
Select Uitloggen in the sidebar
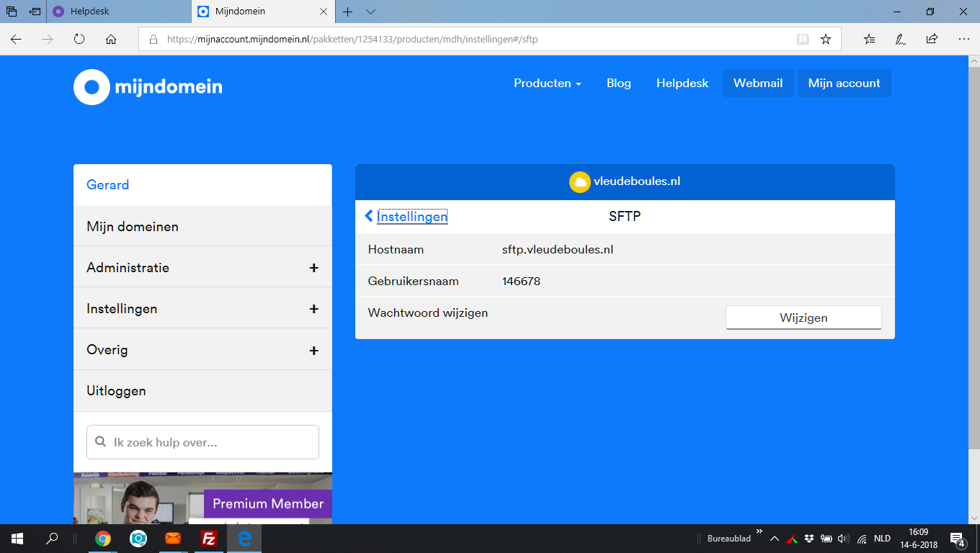tap(202, 391)
